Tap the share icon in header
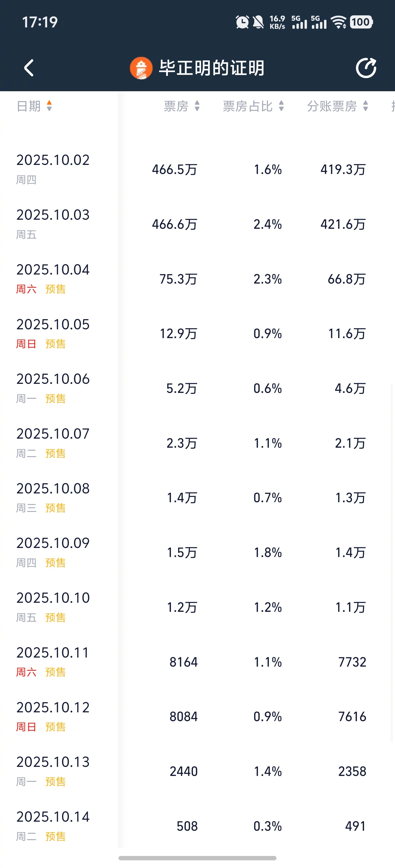This screenshot has width=395, height=868. tap(366, 68)
